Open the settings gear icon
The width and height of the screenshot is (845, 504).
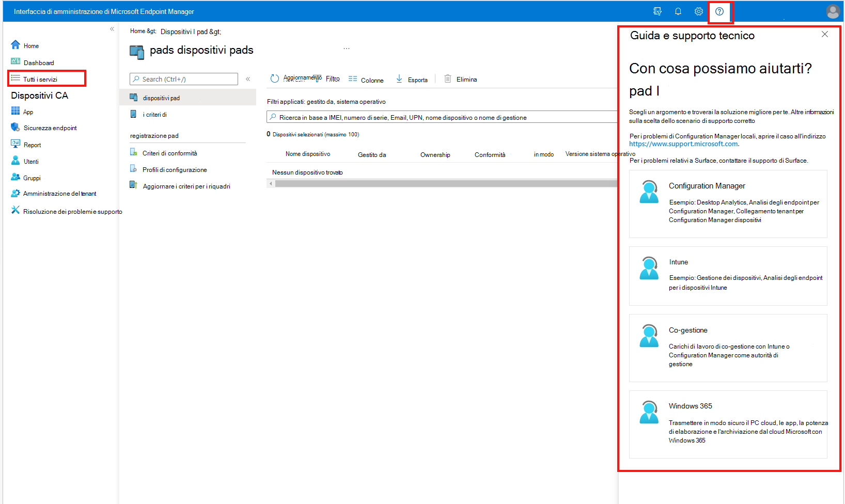[699, 11]
